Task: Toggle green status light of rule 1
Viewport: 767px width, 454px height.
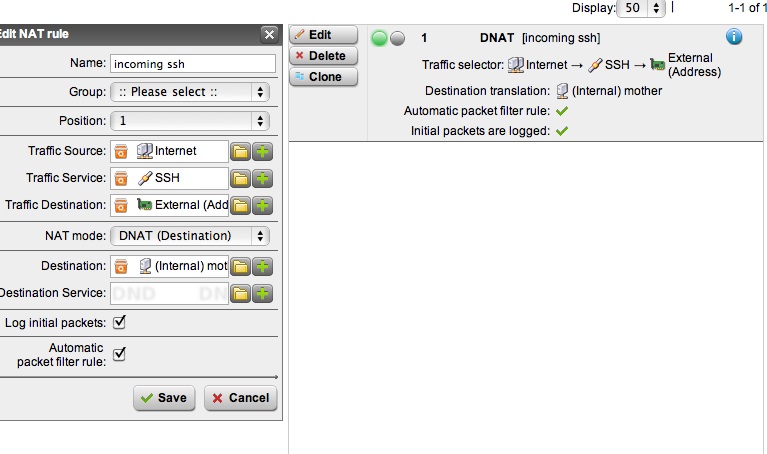Action: (x=379, y=38)
